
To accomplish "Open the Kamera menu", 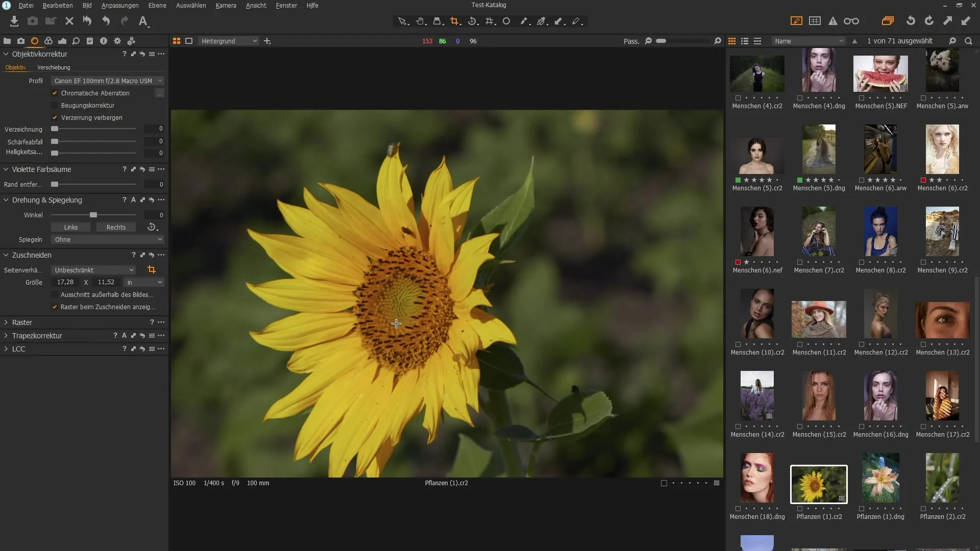I will click(226, 5).
